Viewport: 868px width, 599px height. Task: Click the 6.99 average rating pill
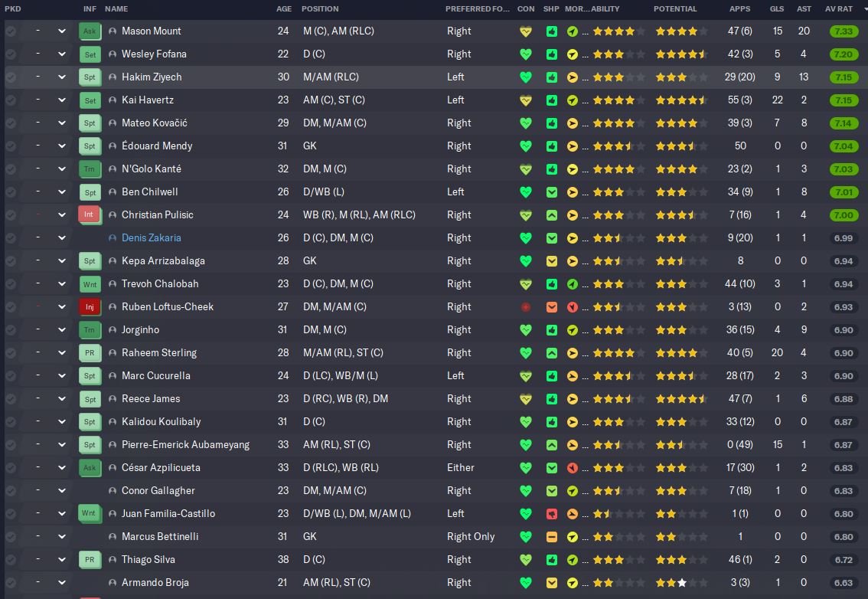(844, 238)
